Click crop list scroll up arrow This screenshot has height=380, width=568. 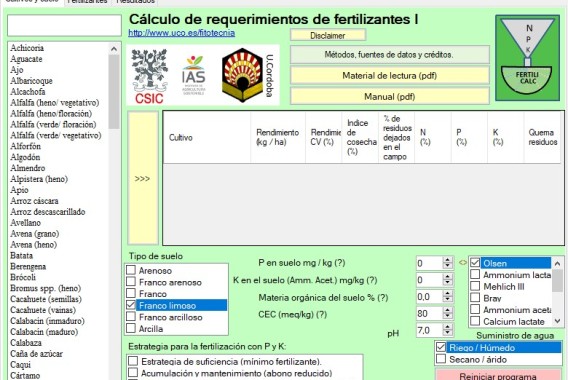(x=114, y=49)
